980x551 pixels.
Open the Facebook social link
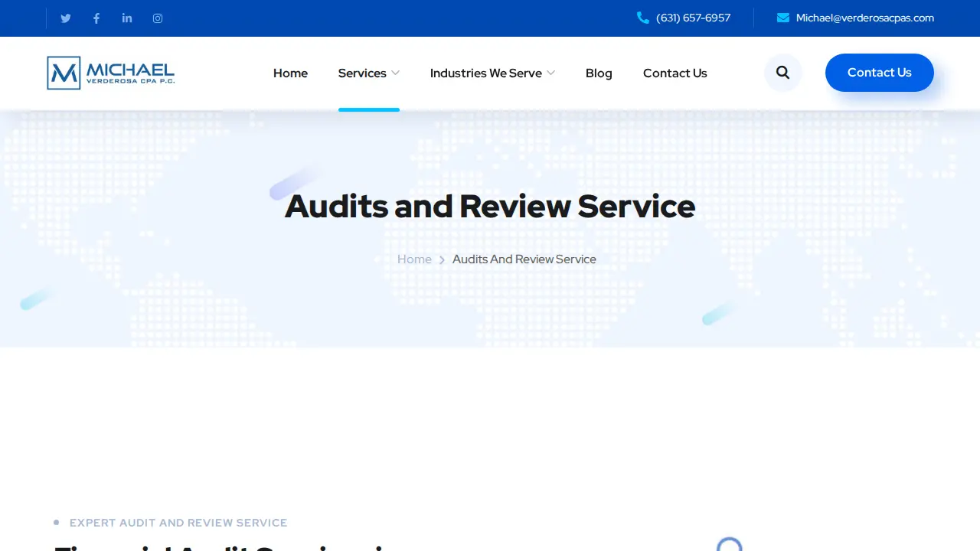coord(96,18)
